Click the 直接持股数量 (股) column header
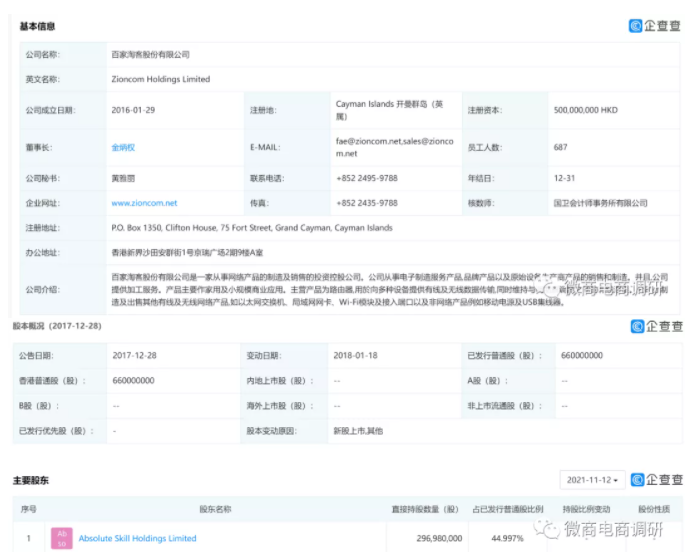Screen dimensions: 696x552 pyautogui.click(x=425, y=509)
